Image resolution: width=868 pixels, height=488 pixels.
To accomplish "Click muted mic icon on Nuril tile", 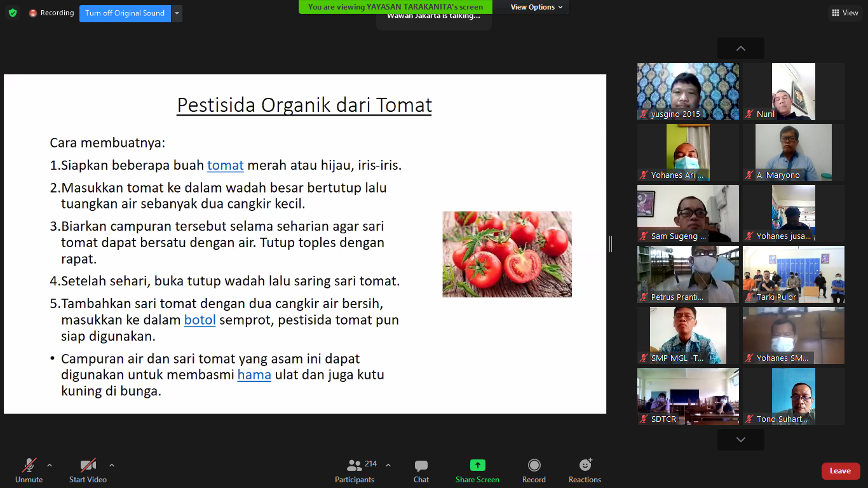I will click(x=749, y=114).
